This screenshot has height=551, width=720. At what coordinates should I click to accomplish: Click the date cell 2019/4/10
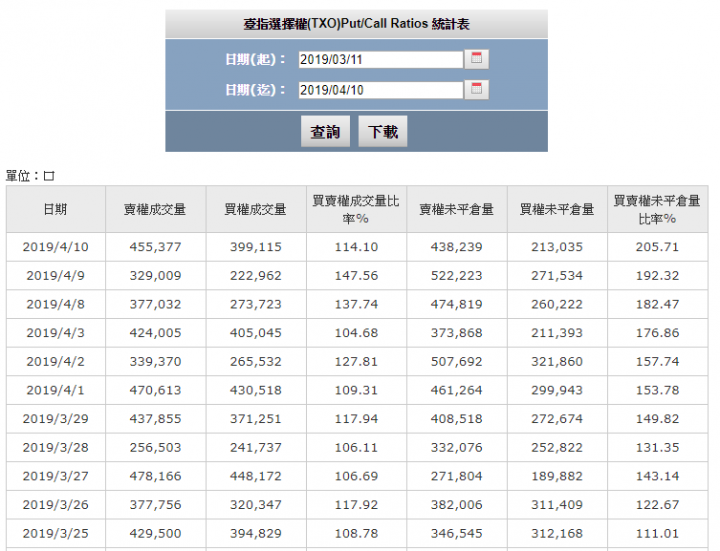pyautogui.click(x=56, y=247)
